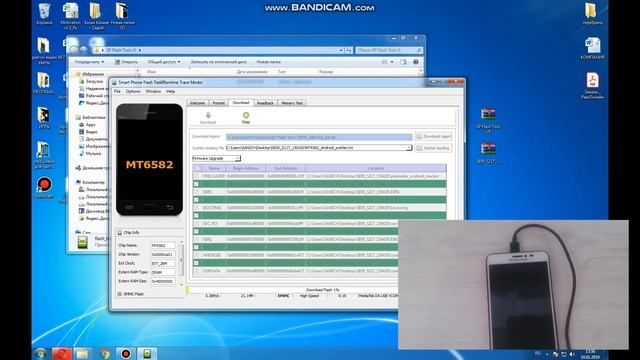The image size is (640, 360).
Task: Expand the Scatter-loading File path dropdown
Action: click(409, 148)
